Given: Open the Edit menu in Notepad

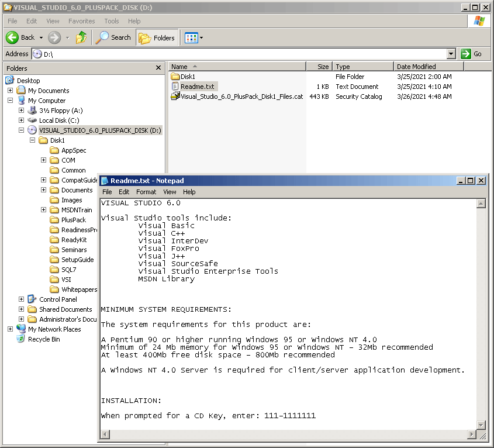Looking at the screenshot, I should point(124,192).
